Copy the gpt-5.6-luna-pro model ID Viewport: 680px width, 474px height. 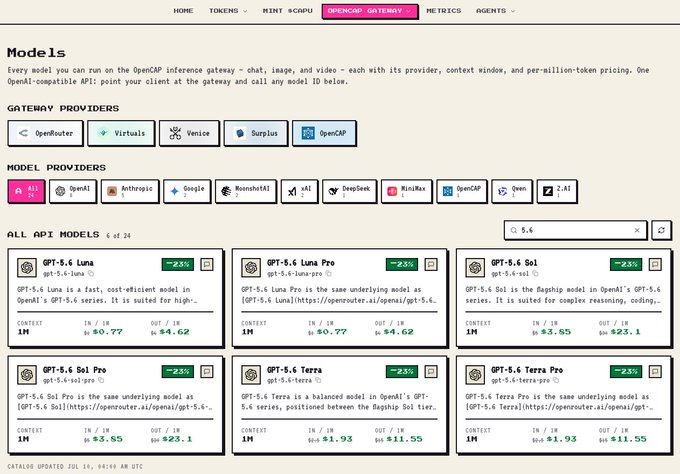[328, 274]
